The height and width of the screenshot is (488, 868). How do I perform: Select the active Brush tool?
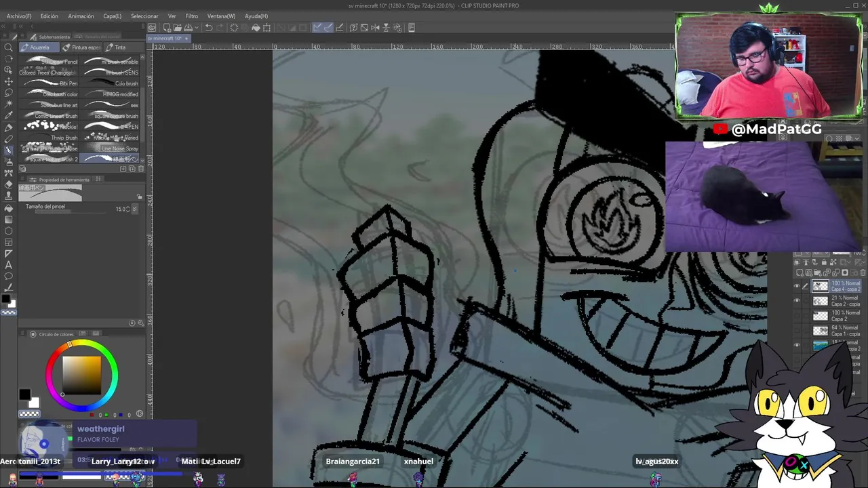click(x=8, y=150)
